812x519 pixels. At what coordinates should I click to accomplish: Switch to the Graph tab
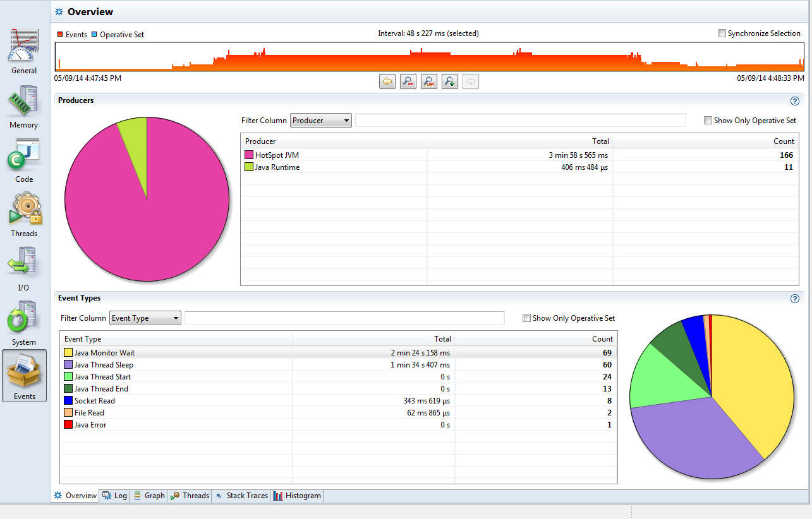pyautogui.click(x=148, y=496)
